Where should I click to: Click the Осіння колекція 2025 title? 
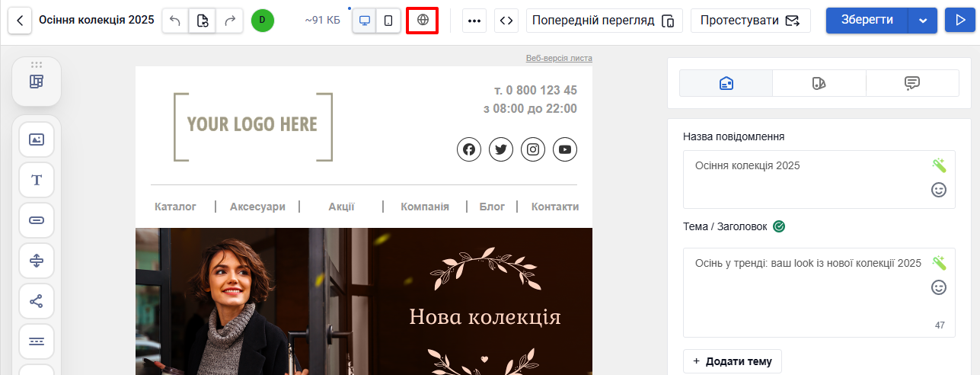(96, 20)
